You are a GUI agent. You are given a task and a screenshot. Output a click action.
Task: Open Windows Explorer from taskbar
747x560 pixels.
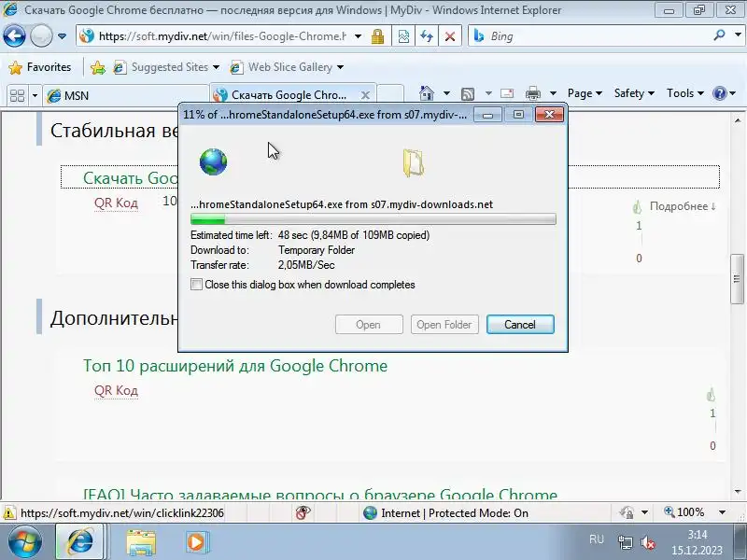pos(141,542)
